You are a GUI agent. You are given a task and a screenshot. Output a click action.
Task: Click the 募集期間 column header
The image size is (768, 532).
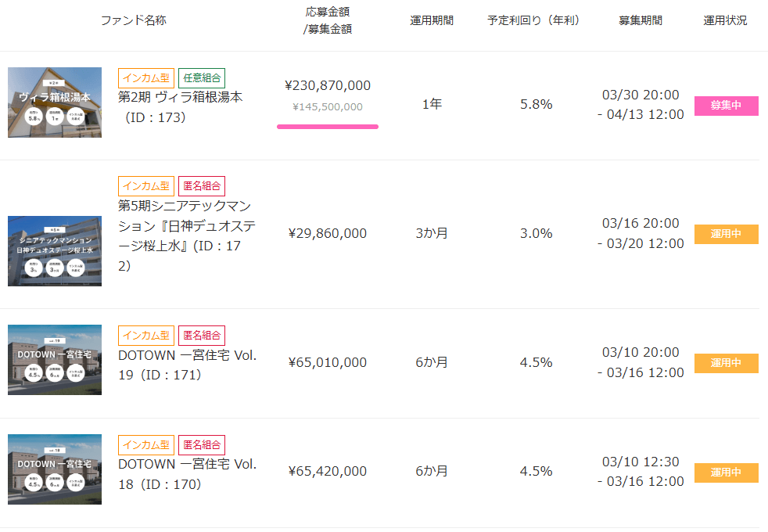[640, 20]
